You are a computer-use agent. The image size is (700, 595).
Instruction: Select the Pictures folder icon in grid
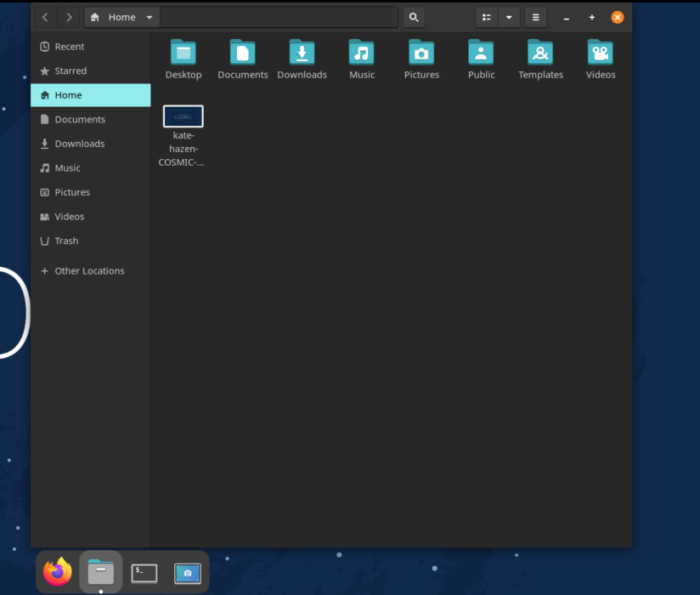click(421, 53)
